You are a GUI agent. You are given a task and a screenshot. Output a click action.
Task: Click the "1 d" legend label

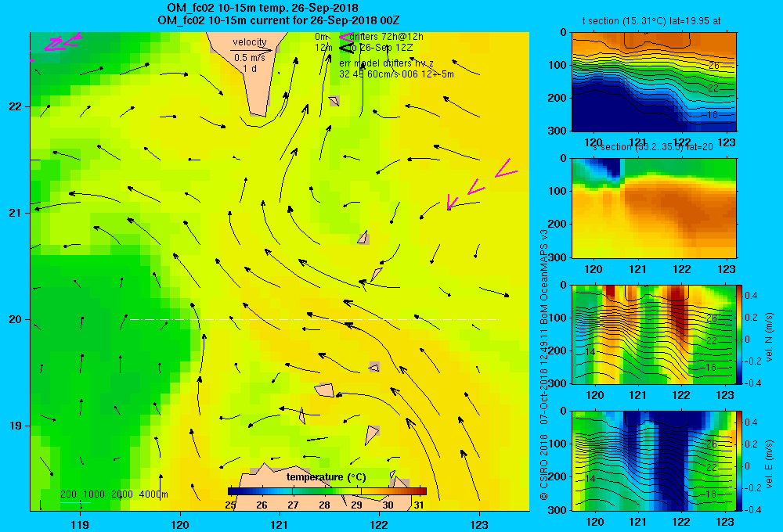250,69
